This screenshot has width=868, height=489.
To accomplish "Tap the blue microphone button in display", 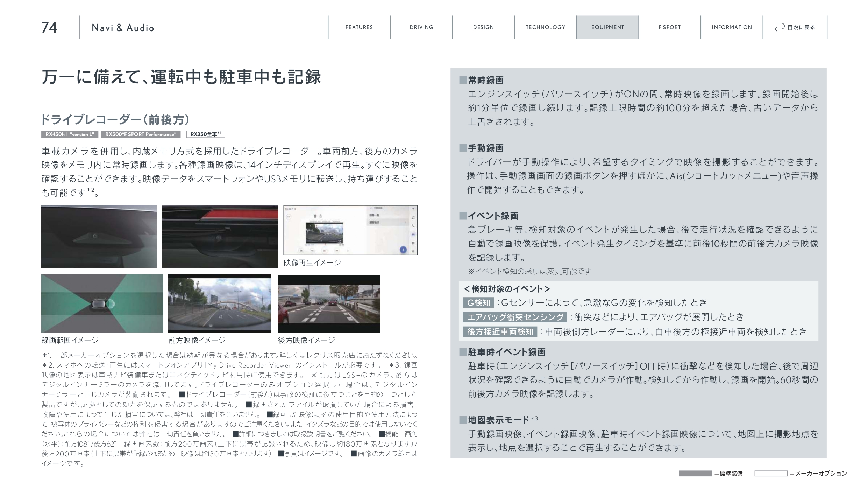I will (403, 250).
